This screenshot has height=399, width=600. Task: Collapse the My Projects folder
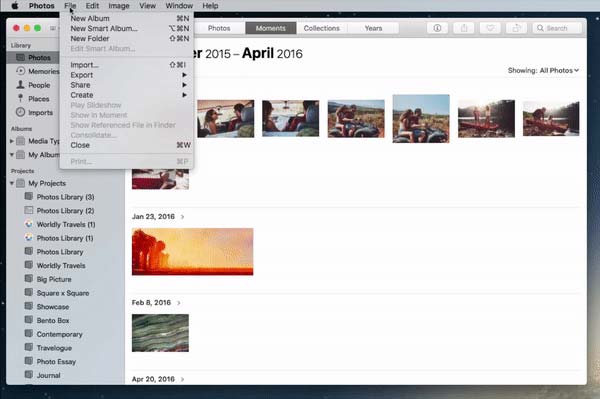tap(12, 183)
